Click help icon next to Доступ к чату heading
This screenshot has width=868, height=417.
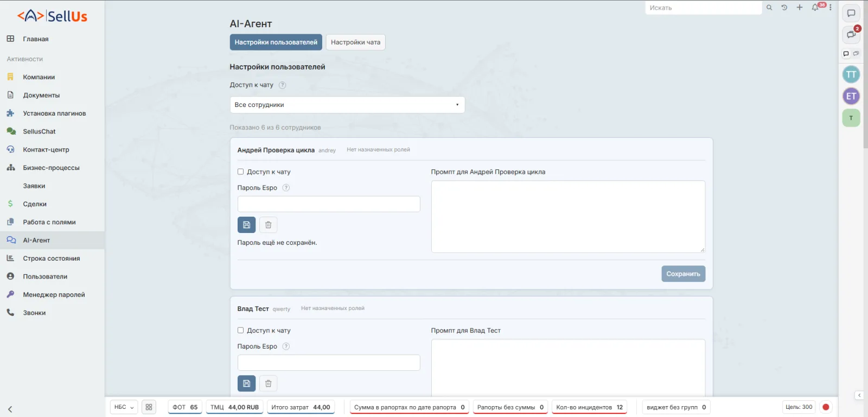point(282,85)
